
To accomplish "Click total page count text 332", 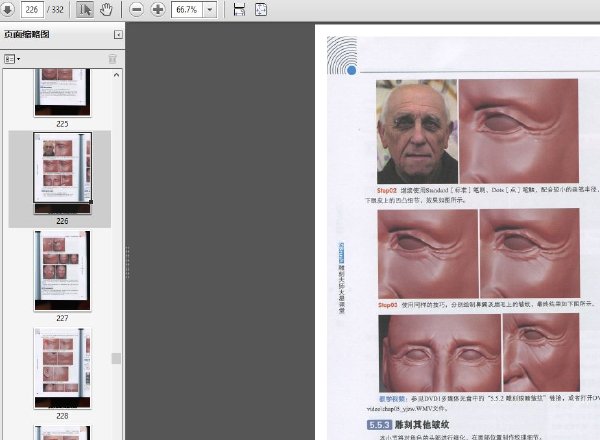I will coord(57,10).
